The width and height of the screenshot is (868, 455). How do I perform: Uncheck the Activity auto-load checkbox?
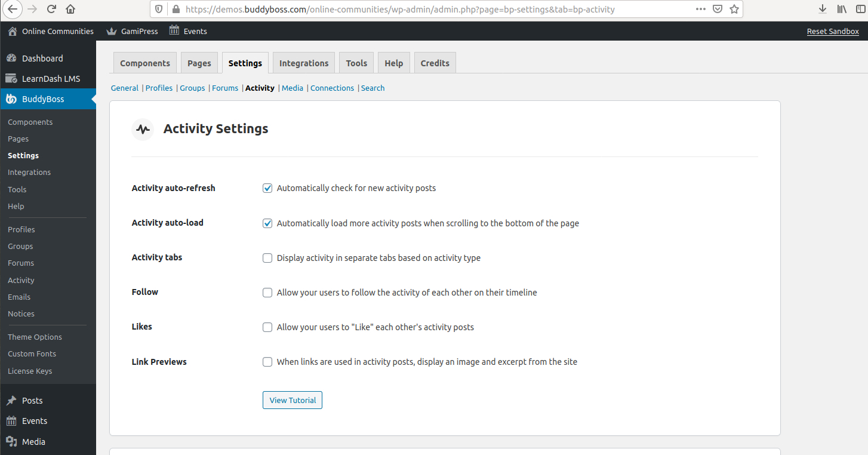click(x=267, y=223)
